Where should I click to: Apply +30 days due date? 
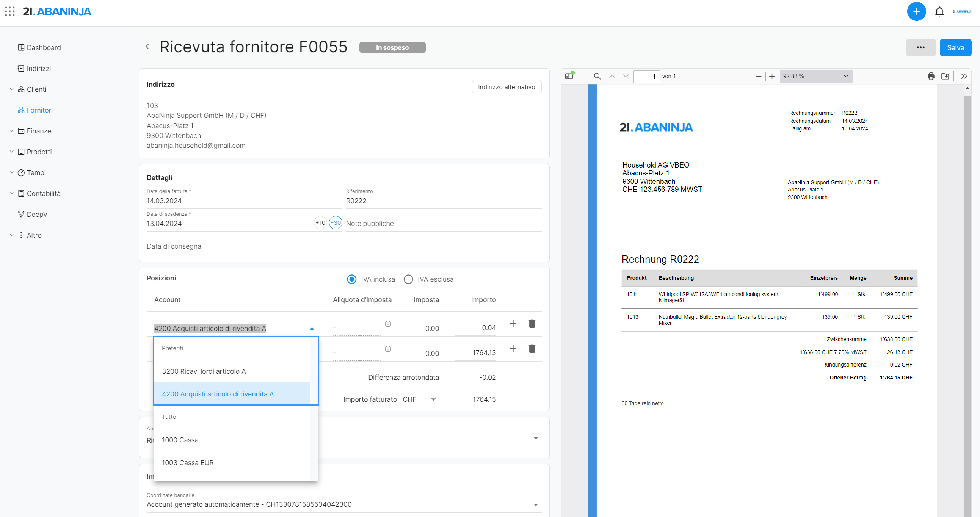[x=335, y=222]
